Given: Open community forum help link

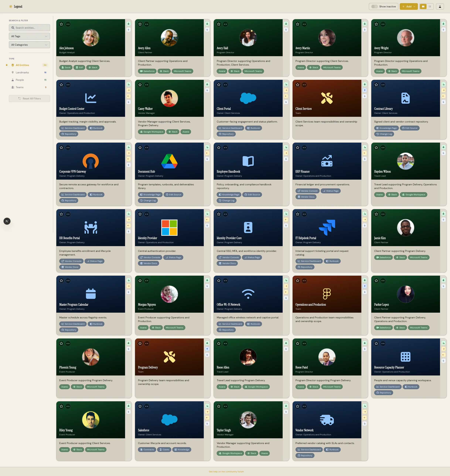Looking at the screenshot, I should click(x=226, y=472).
